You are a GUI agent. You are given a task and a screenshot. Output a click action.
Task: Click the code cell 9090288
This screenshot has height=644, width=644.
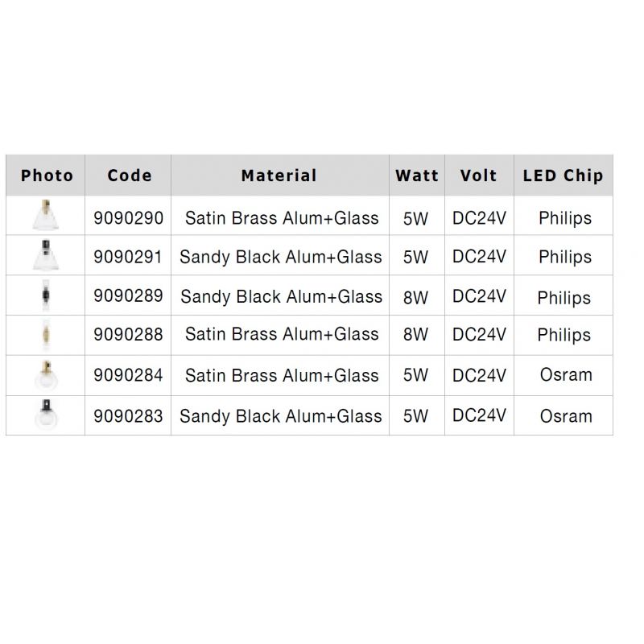pyautogui.click(x=128, y=334)
